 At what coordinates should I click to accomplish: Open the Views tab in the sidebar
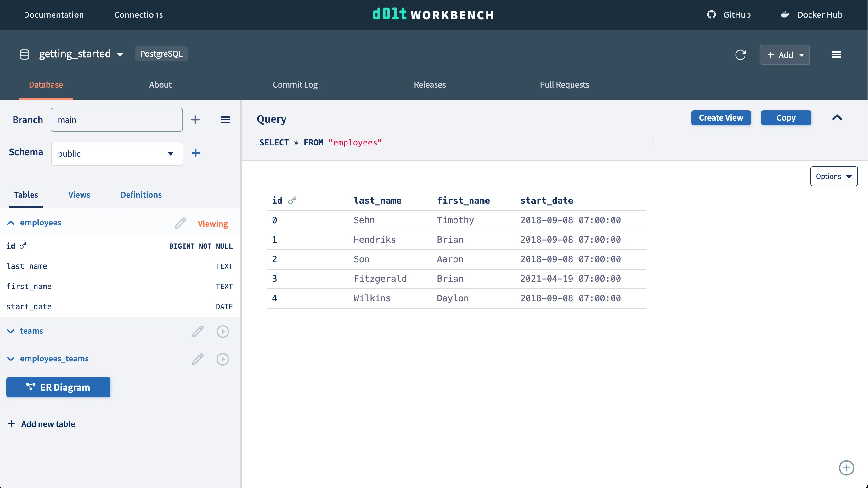pyautogui.click(x=79, y=195)
